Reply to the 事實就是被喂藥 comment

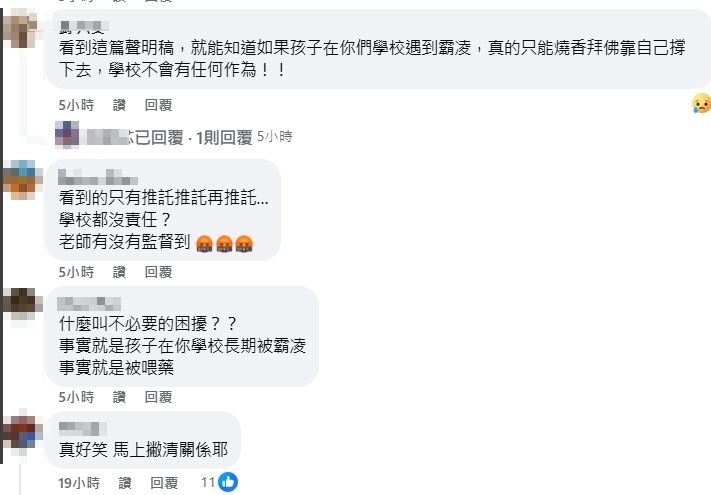click(158, 397)
